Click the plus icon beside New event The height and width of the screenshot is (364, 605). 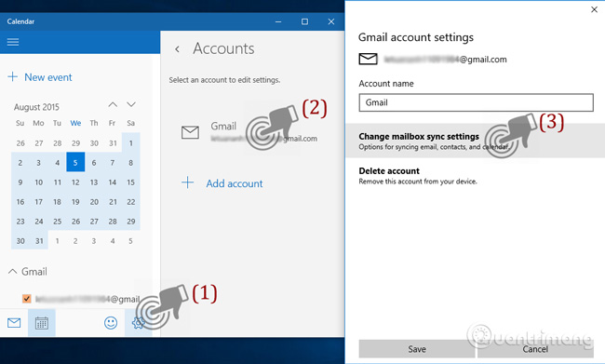point(13,76)
